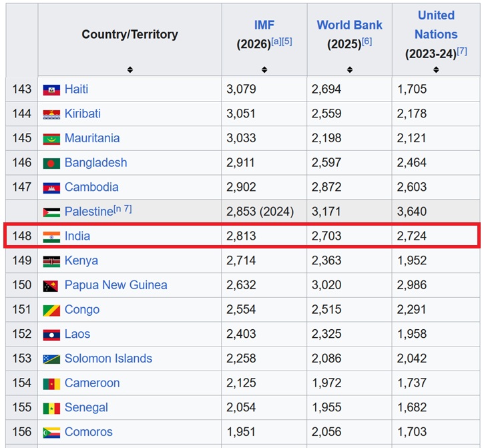Open the Solomon Islands link

[108, 359]
